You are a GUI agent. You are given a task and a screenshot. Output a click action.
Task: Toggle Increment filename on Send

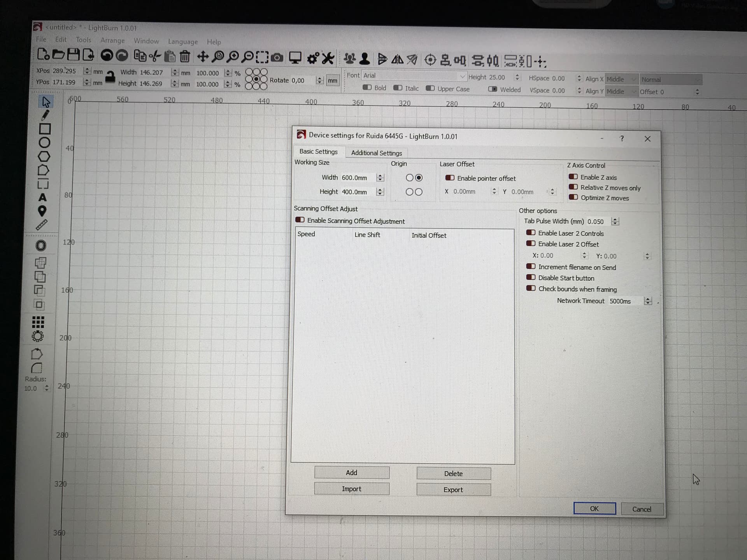(x=531, y=266)
